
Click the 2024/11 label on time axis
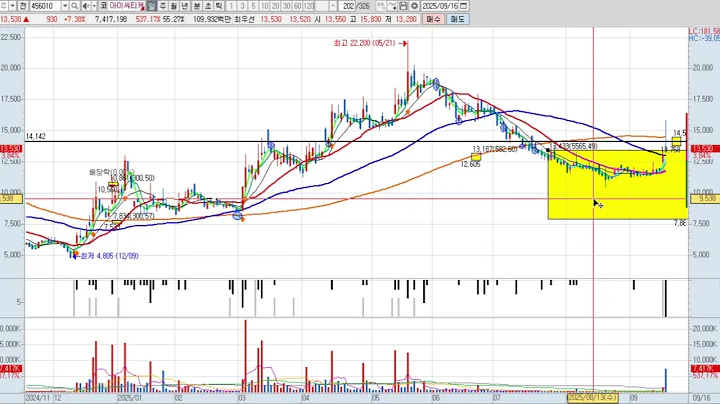38,398
